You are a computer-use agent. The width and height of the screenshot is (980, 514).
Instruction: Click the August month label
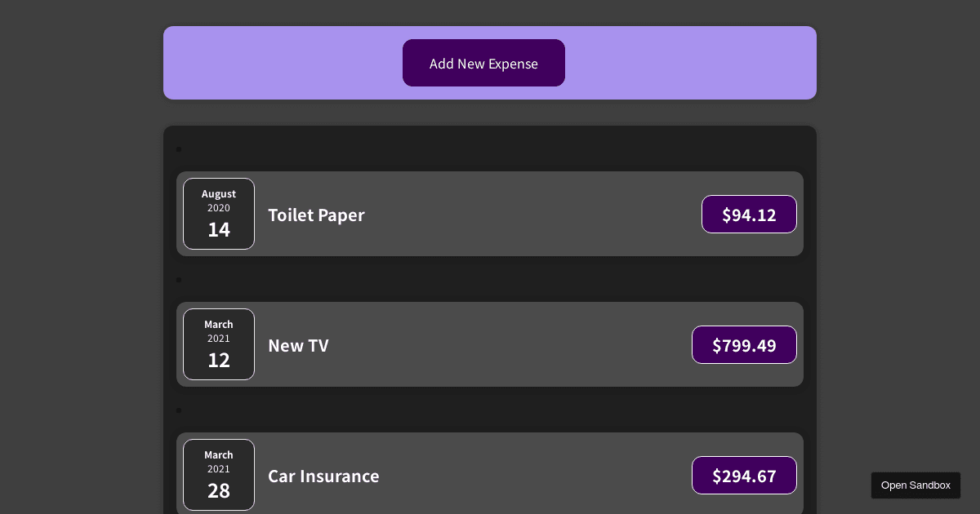click(219, 194)
